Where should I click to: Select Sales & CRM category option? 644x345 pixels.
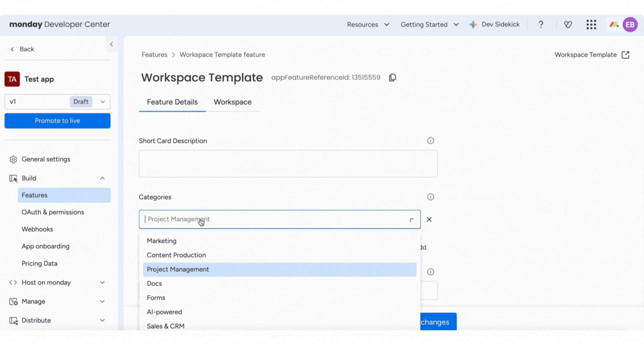280,325
